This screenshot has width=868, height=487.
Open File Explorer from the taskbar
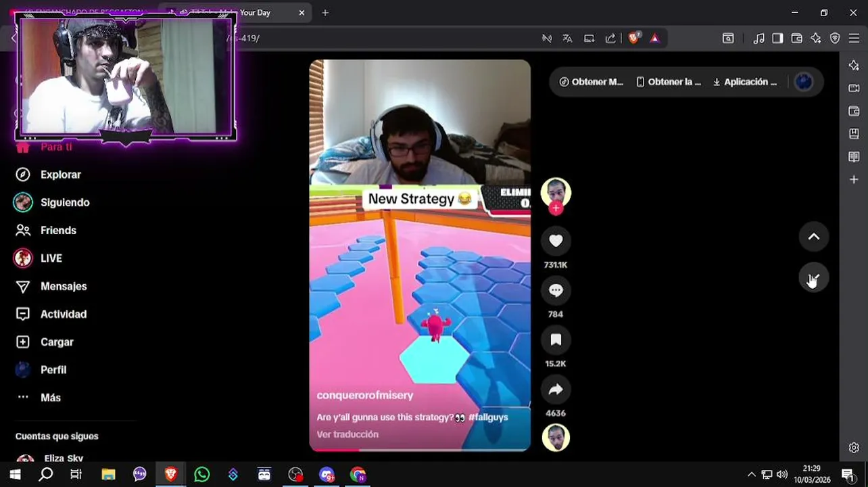(108, 474)
